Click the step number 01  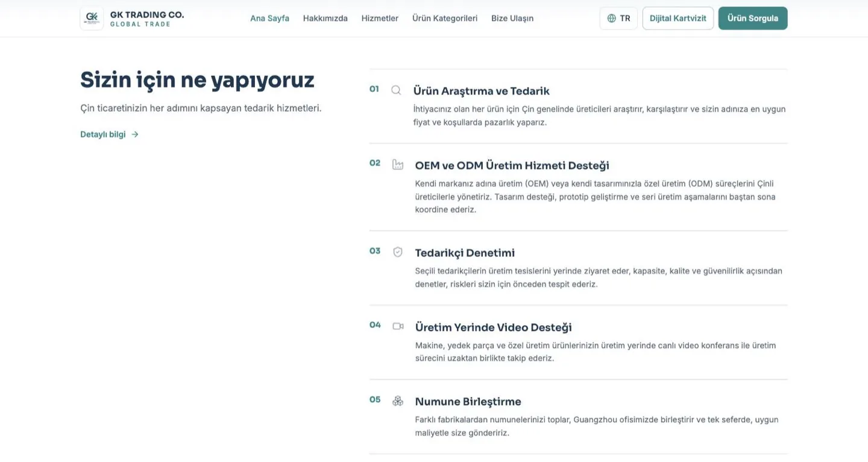click(x=374, y=89)
